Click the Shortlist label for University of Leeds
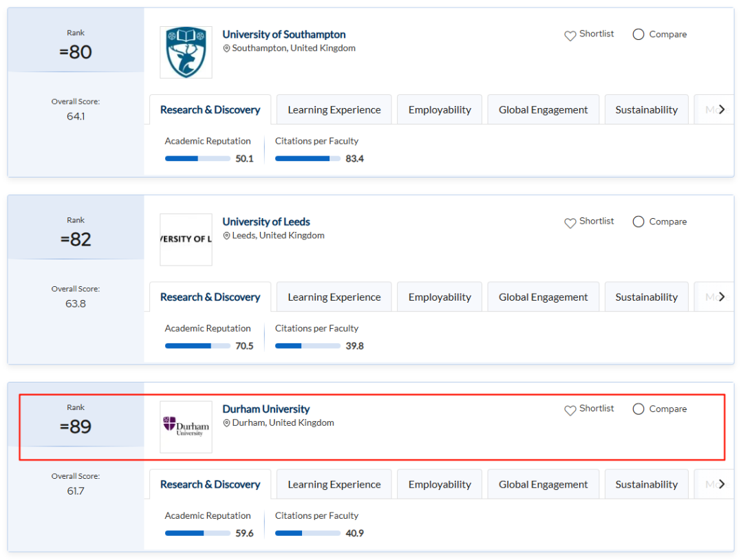Screen dimensions: 743x560 [x=596, y=221]
